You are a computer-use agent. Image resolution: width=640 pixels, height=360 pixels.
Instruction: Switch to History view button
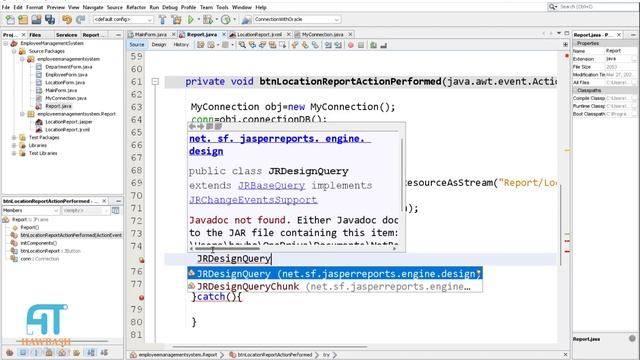181,45
